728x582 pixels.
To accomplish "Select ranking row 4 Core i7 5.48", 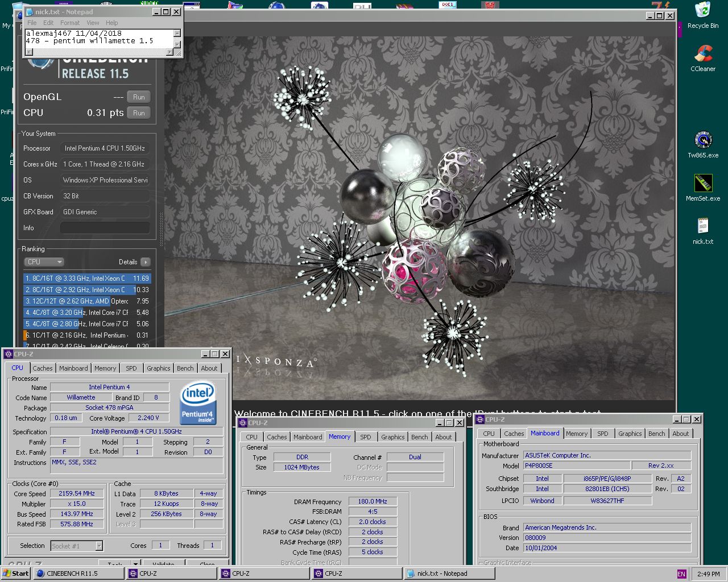I will click(x=87, y=313).
